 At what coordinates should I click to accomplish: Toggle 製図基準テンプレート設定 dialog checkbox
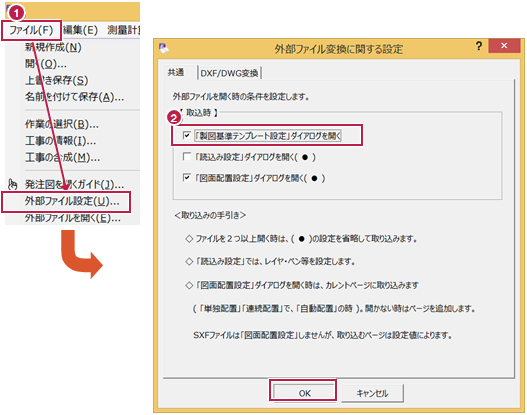pyautogui.click(x=187, y=135)
